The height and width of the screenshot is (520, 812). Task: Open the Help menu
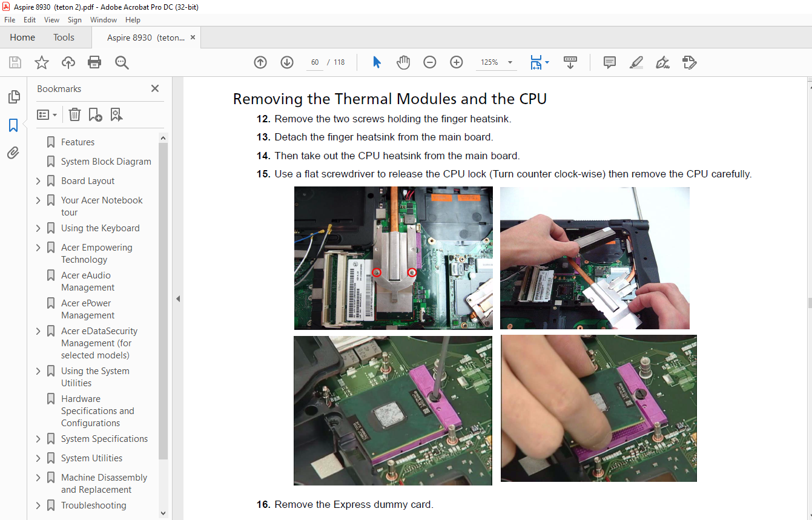[133, 20]
